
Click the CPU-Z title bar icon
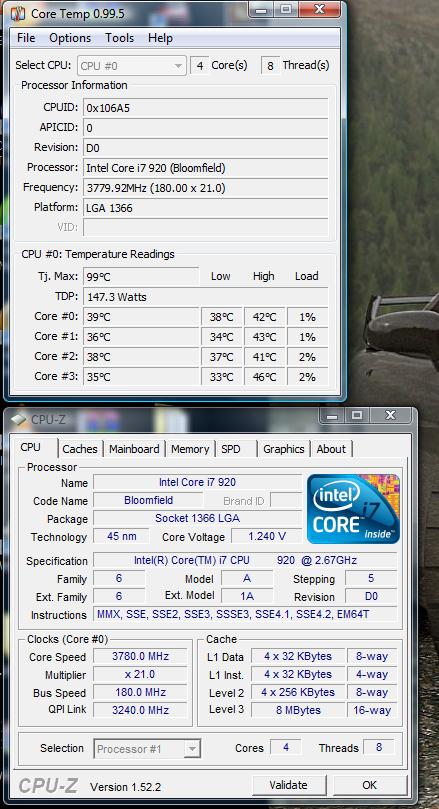[x=19, y=419]
